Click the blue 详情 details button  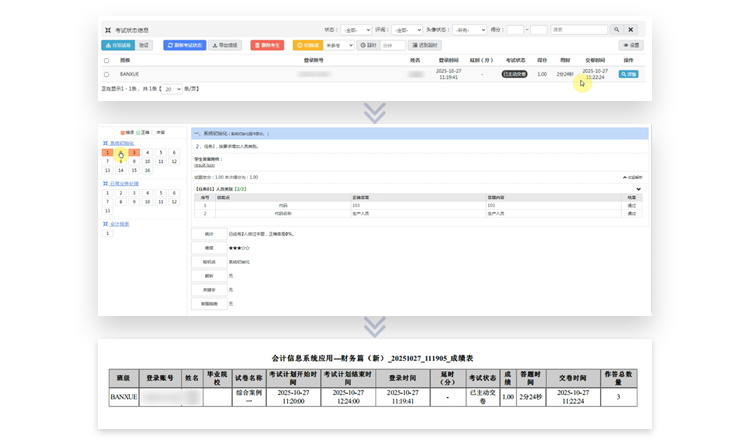click(x=629, y=74)
